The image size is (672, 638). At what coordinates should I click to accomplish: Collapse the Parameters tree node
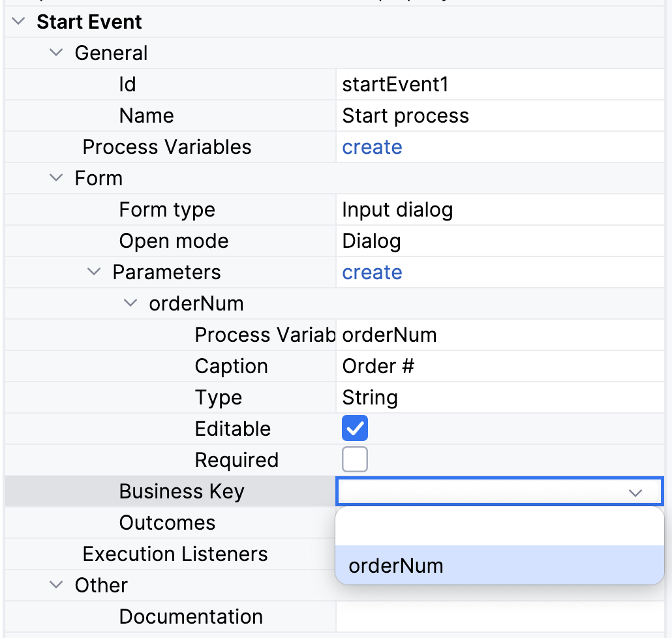coord(95,273)
